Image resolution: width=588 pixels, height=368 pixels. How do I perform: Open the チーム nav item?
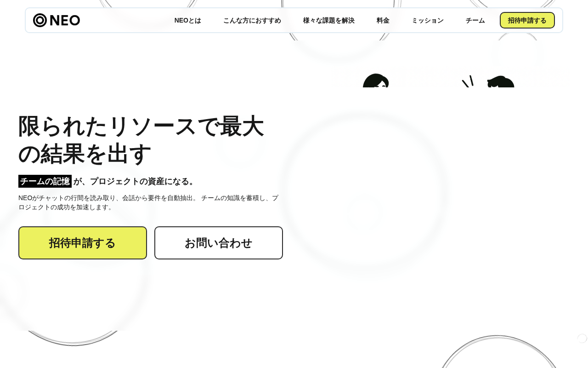coord(475,20)
